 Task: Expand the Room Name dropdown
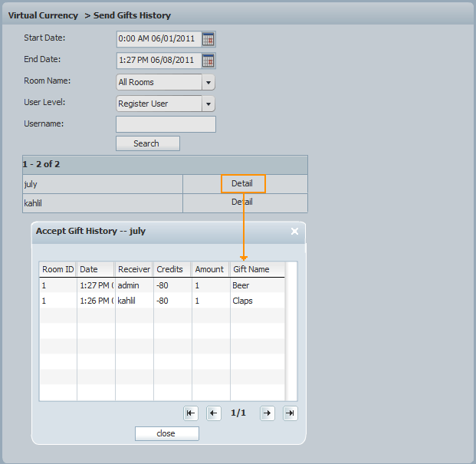click(208, 82)
